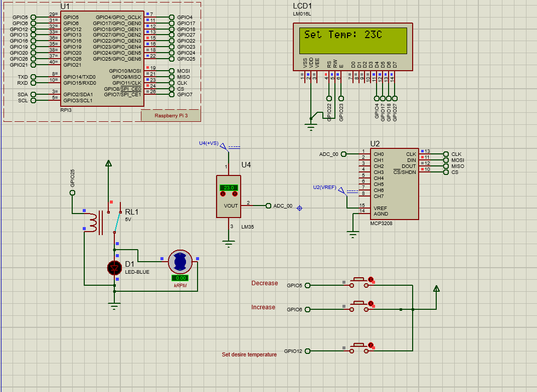
Task: Select the ground symbol below the LCD
Action: coord(311,128)
